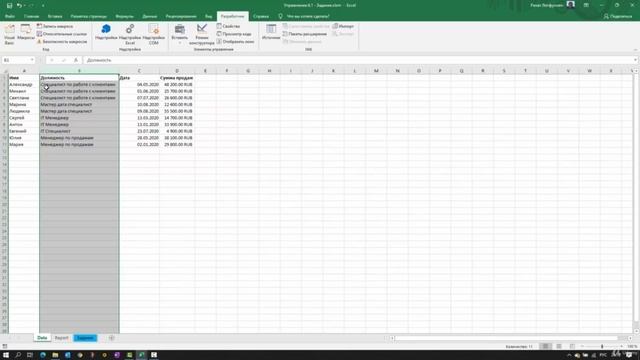Viewport: 640px width, 360px height.
Task: Switch to the Справка (Help) tab
Action: [261, 16]
